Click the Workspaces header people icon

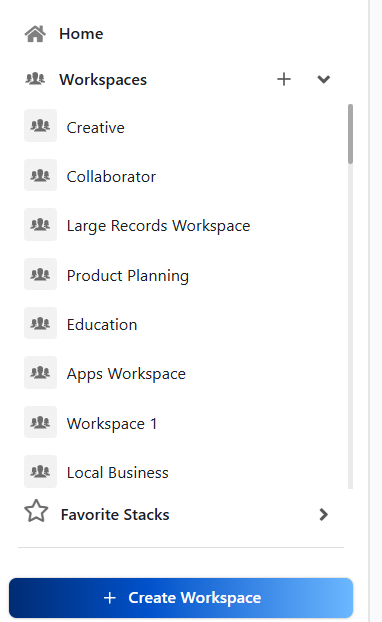35,79
